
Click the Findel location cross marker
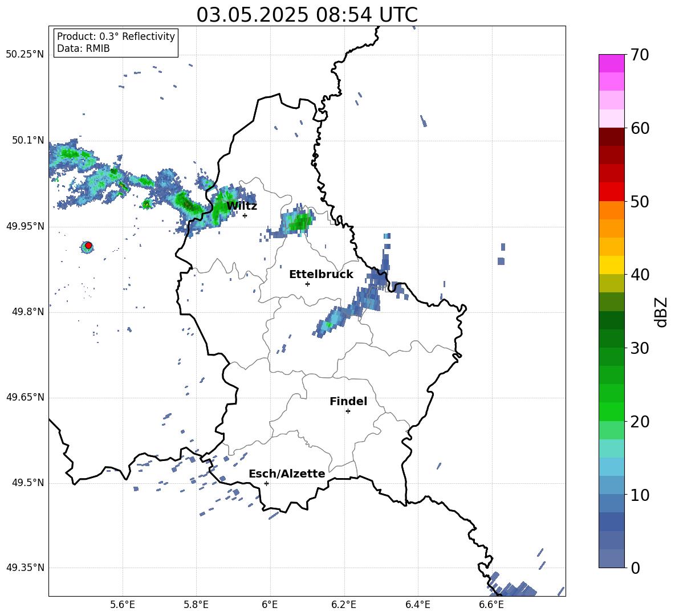(348, 411)
